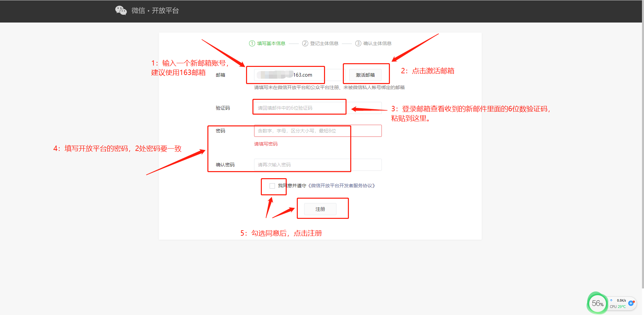
Task: Tick the 我同意并遵守 agreement checkbox
Action: tap(272, 186)
